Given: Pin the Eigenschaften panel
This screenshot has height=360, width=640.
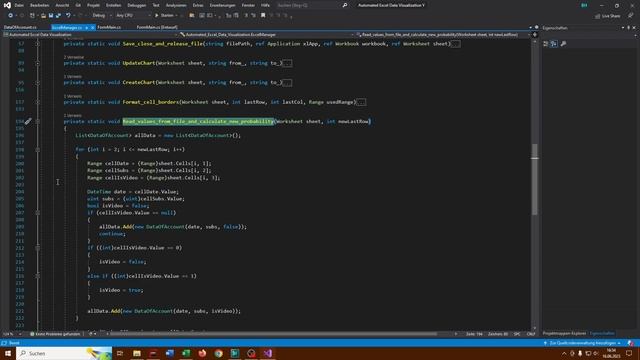Looking at the screenshot, I should pyautogui.click(x=629, y=28).
